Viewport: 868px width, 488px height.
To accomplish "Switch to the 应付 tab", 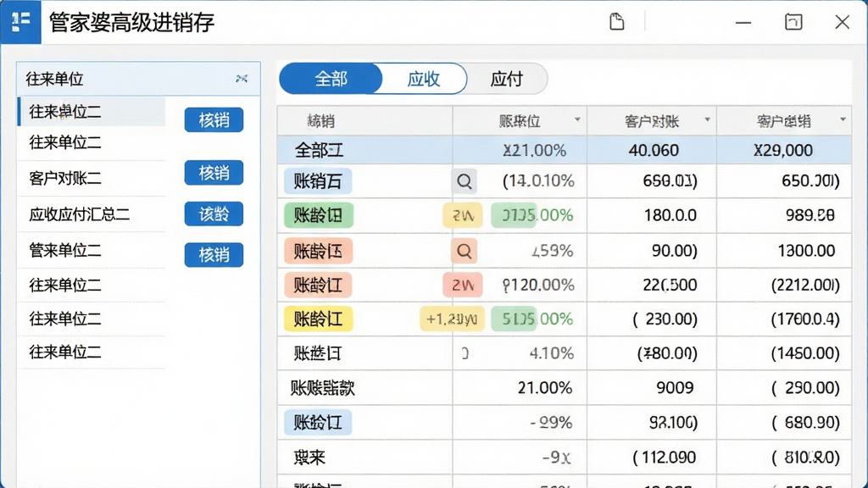I will pyautogui.click(x=507, y=79).
